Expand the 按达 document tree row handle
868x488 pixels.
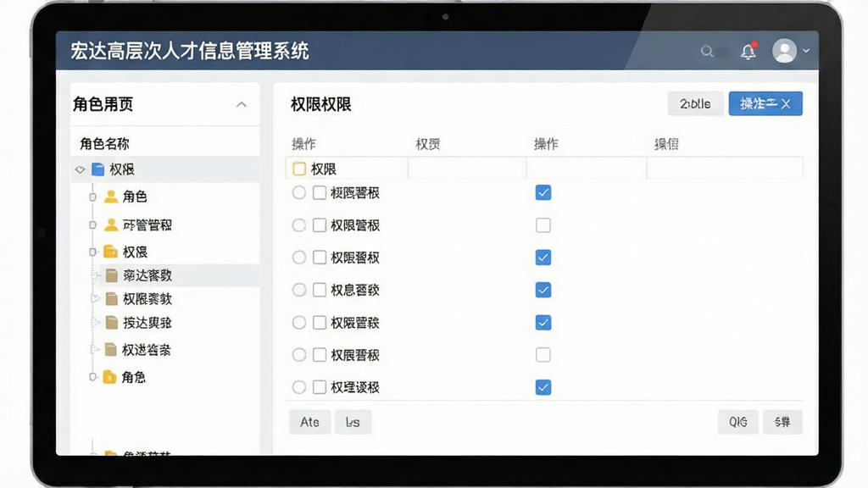click(95, 323)
